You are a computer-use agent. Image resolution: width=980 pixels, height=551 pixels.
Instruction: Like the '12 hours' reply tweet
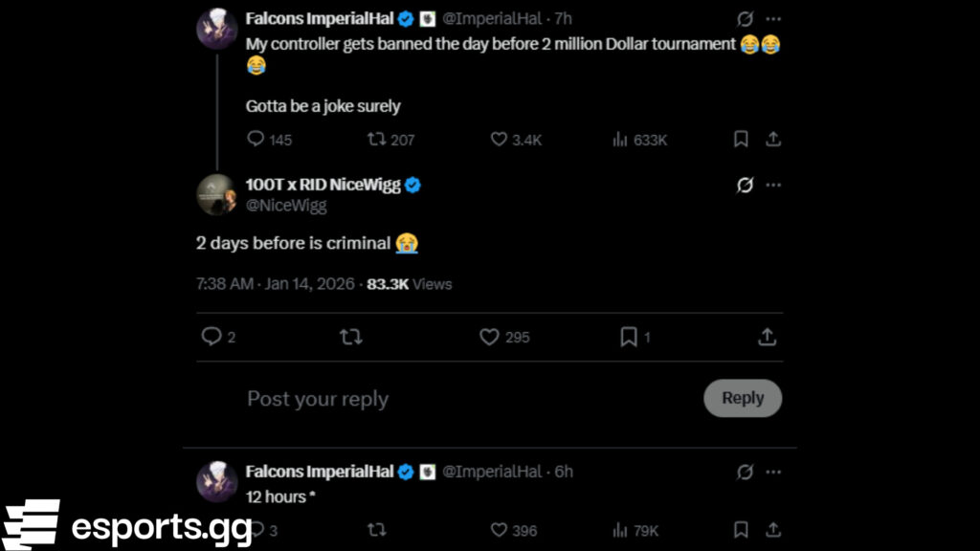point(499,530)
